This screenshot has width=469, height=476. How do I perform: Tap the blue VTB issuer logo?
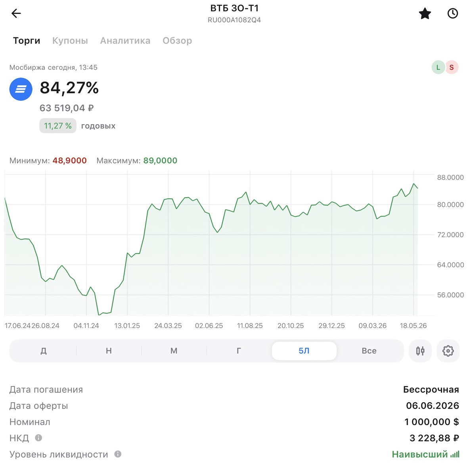tap(21, 89)
